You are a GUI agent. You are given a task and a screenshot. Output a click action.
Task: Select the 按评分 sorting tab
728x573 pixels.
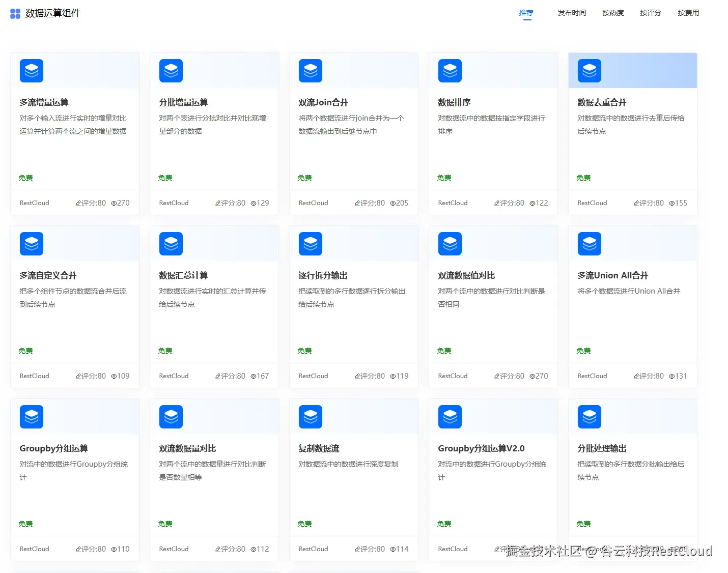click(x=650, y=13)
